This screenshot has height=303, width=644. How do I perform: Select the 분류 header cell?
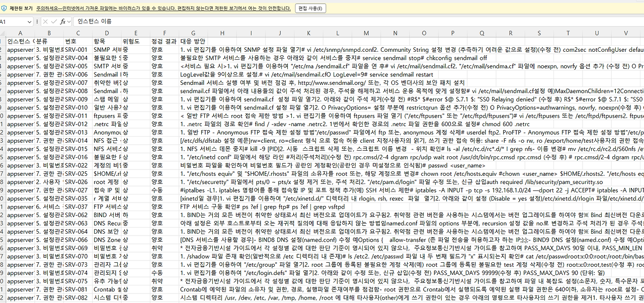pyautogui.click(x=49, y=41)
